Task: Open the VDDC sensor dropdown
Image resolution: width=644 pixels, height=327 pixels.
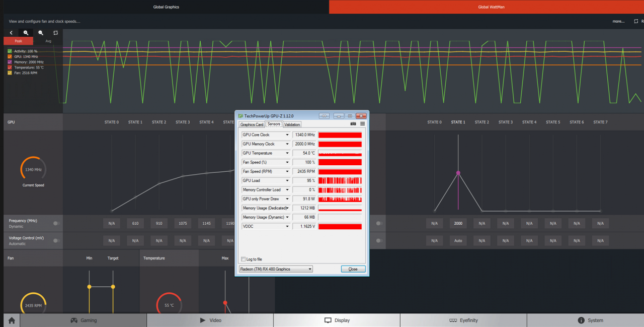Action: 288,226
